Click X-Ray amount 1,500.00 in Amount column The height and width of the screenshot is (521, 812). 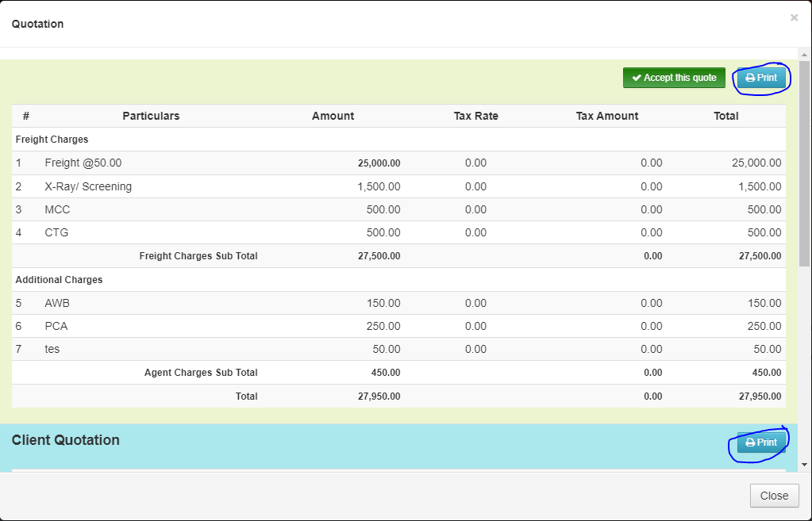tap(379, 186)
